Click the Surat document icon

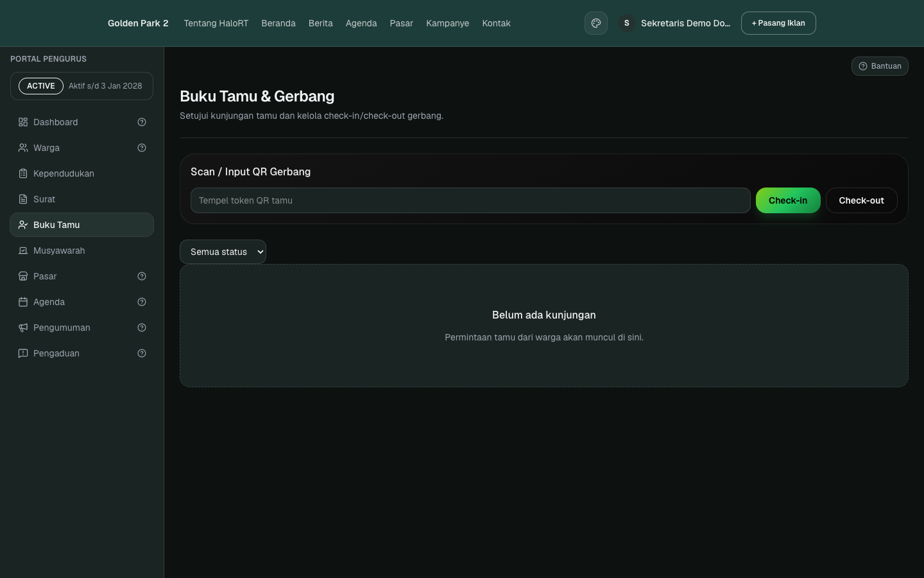point(23,199)
